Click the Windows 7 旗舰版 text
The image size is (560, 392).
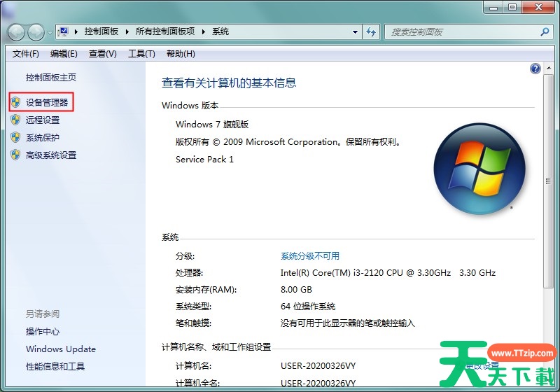[x=212, y=124]
